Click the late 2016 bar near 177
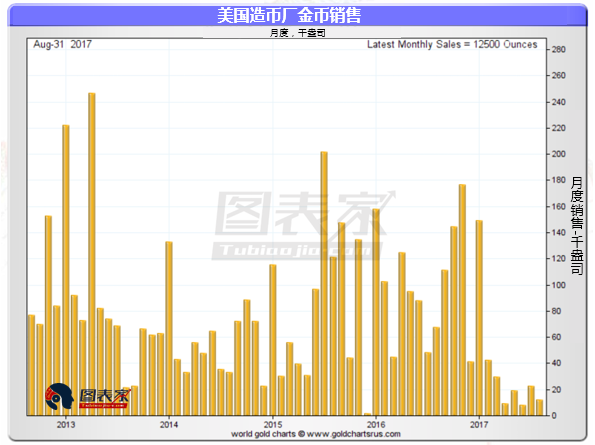 tap(462, 300)
